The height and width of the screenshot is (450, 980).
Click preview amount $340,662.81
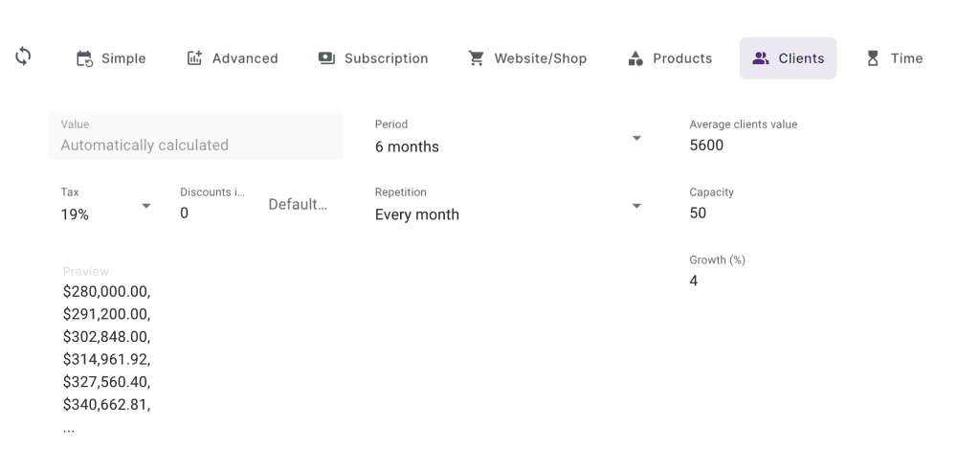[107, 404]
